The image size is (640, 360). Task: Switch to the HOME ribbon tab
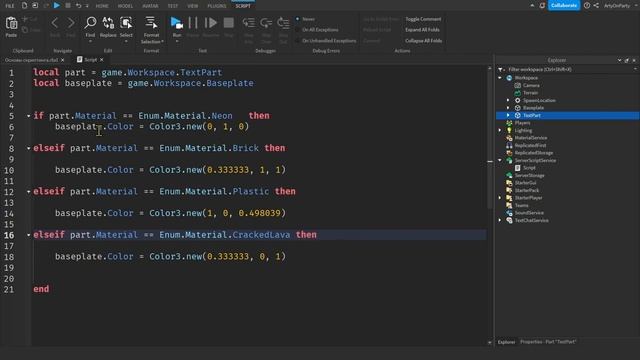point(102,6)
